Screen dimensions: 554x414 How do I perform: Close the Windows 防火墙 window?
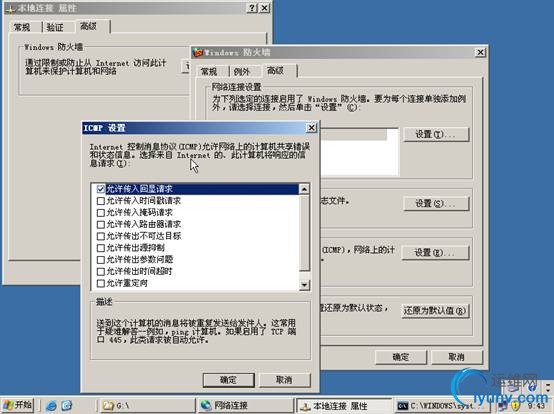coord(481,53)
